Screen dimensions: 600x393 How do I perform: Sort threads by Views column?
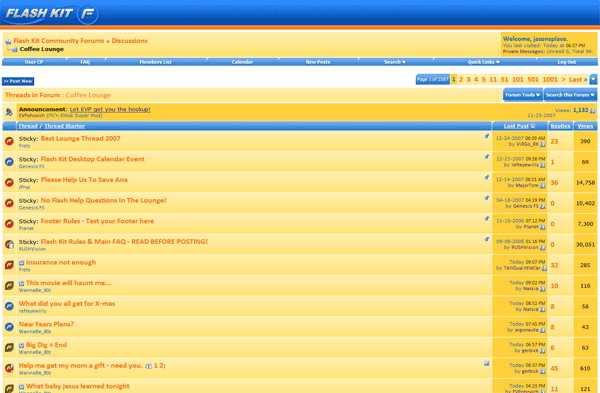585,126
